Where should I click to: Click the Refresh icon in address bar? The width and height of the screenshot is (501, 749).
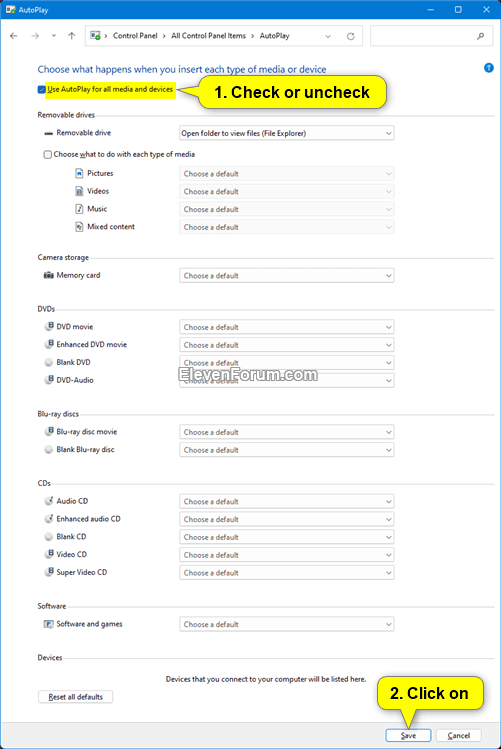tap(351, 36)
